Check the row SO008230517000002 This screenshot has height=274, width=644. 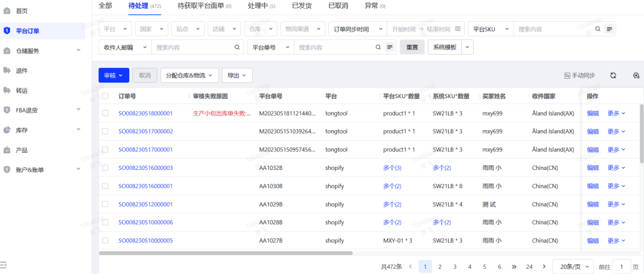(106, 131)
